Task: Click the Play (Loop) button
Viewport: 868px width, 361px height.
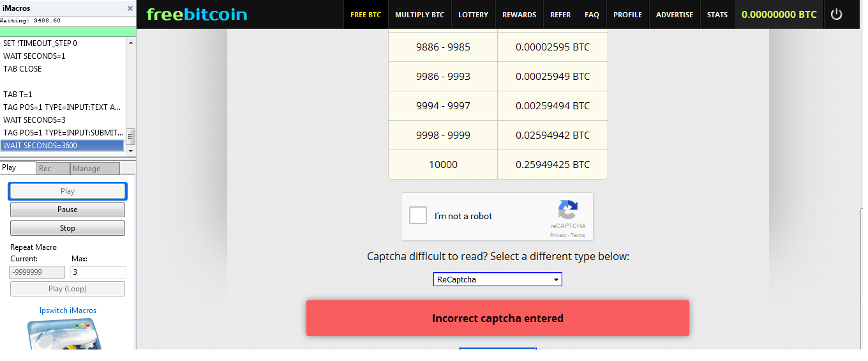Action: pos(68,289)
